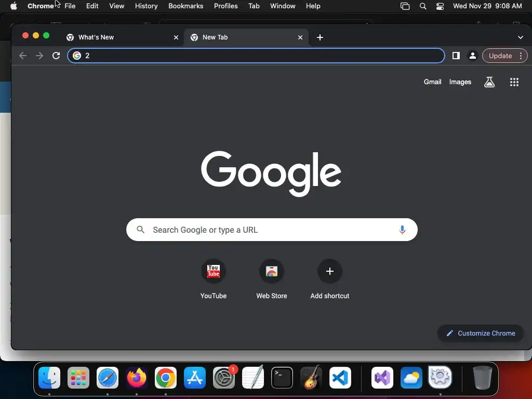The height and width of the screenshot is (399, 532).
Task: Open the Google apps grid
Action: click(514, 82)
